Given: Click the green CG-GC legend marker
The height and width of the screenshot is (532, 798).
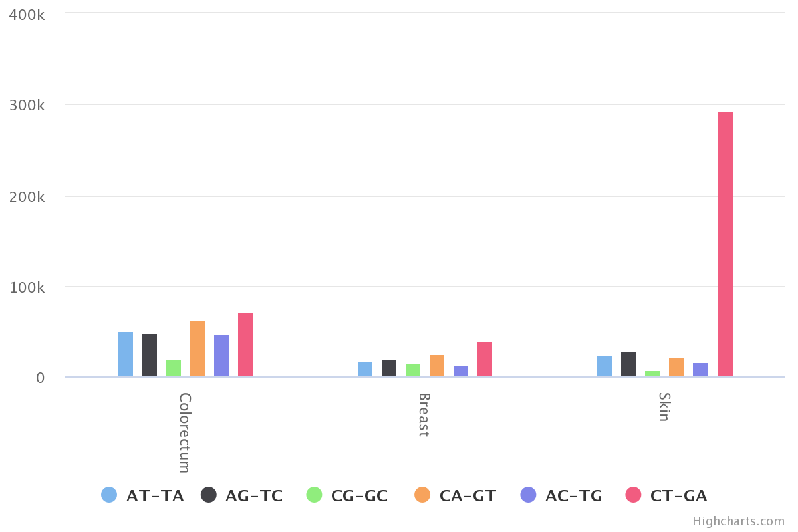Looking at the screenshot, I should click(x=314, y=495).
